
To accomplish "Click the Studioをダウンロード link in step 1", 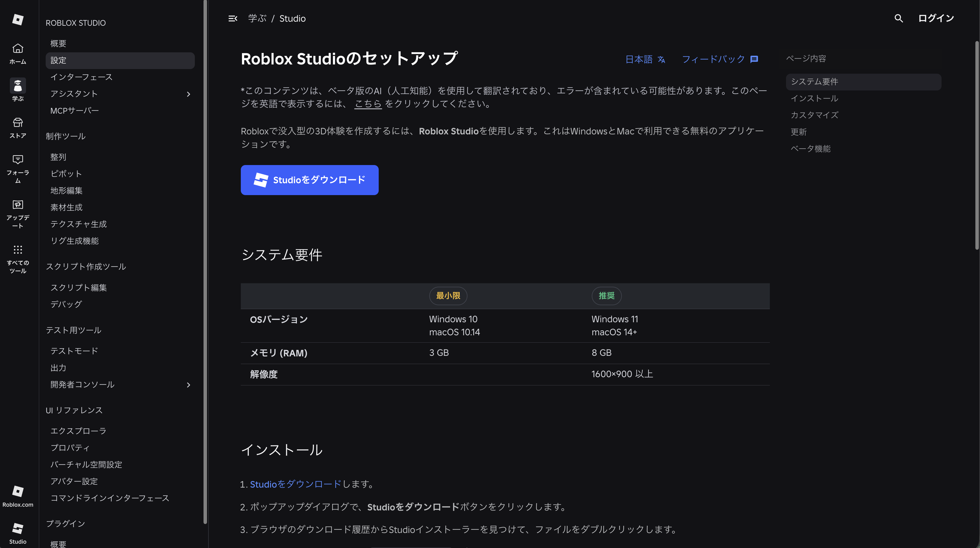I will click(296, 484).
